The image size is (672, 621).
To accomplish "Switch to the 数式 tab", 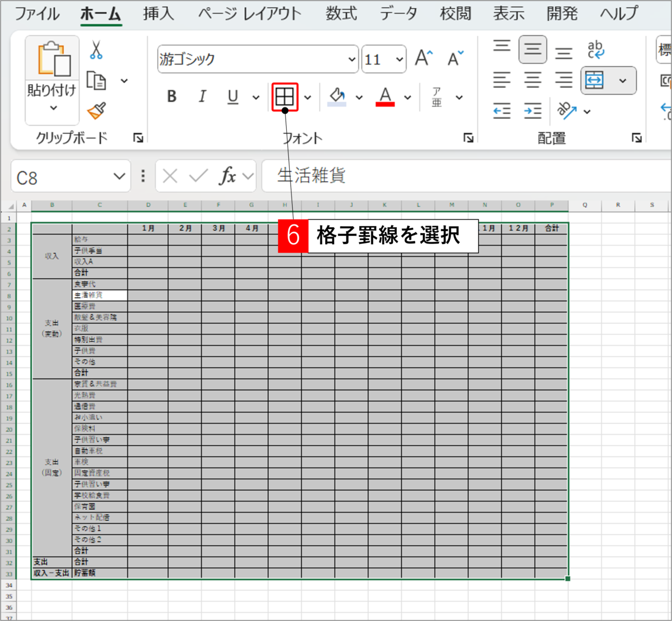I will 341,13.
